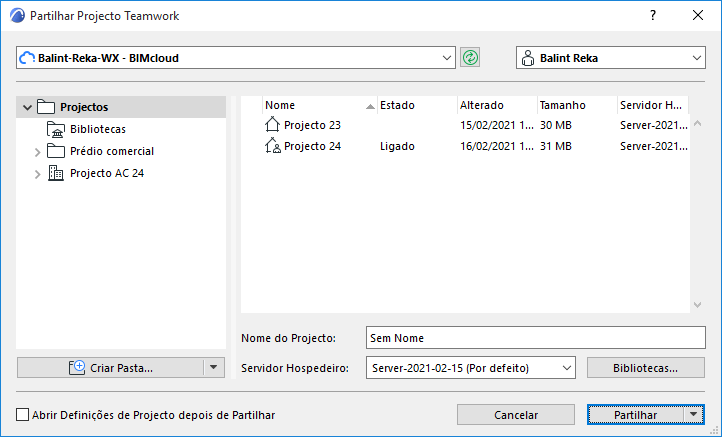Click the Criar Pasta button
722x437 pixels.
pos(111,367)
